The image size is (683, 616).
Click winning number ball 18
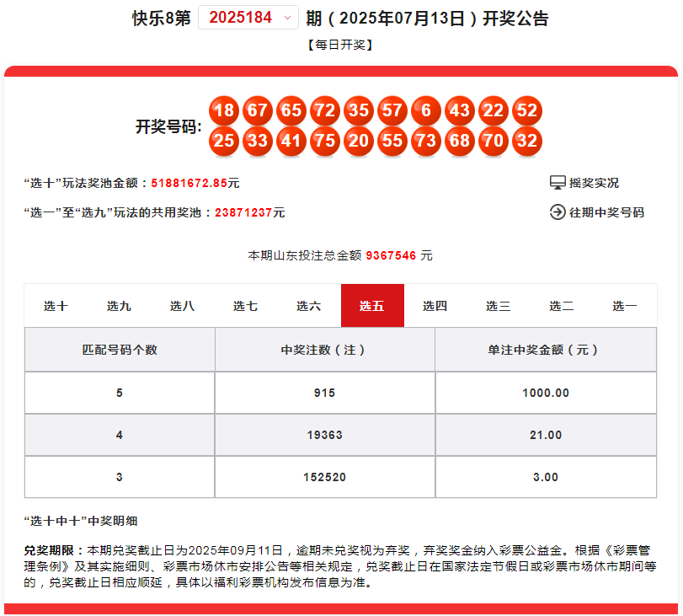click(224, 110)
